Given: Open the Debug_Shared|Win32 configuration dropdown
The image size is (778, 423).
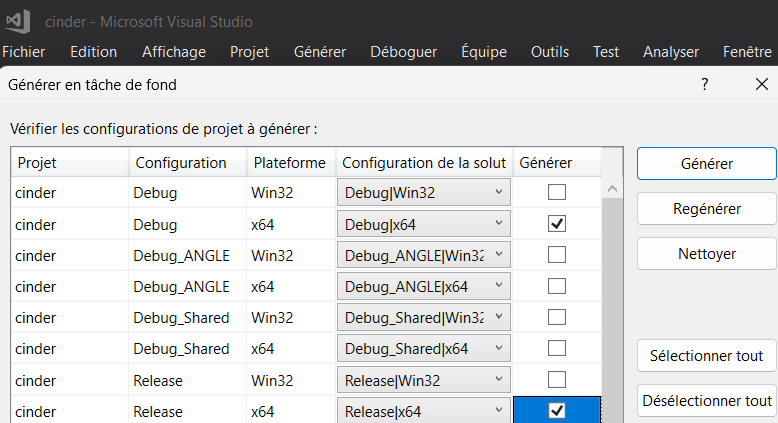Looking at the screenshot, I should pos(424,318).
